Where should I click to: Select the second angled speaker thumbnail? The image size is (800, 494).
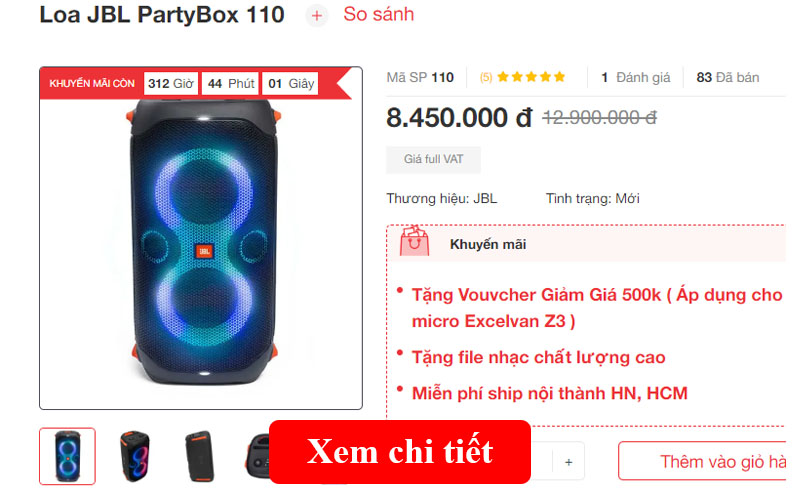(135, 456)
